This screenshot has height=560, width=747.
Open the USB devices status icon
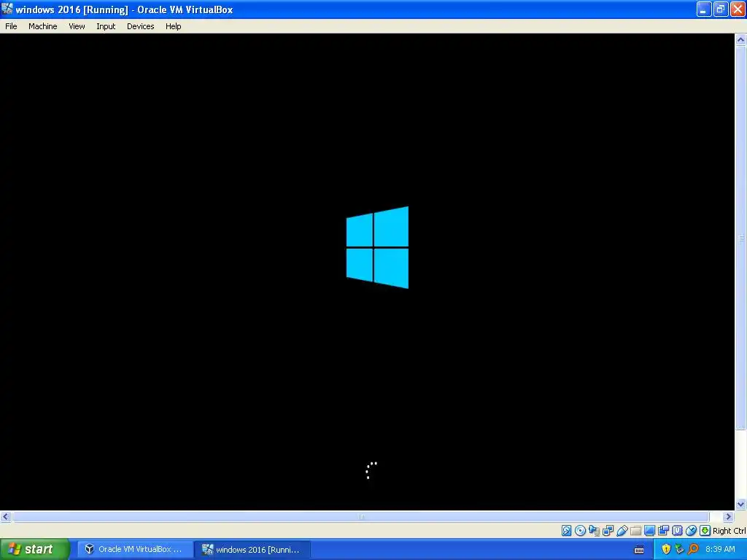tap(622, 531)
